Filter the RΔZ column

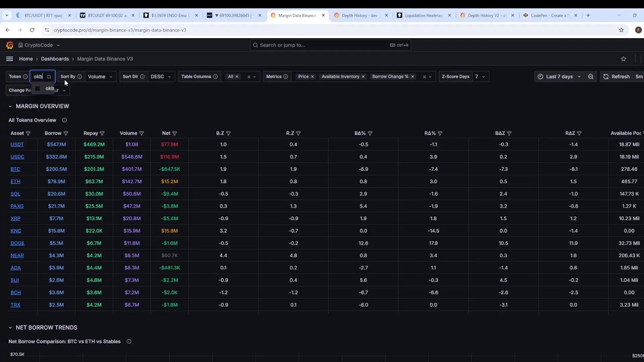click(x=579, y=133)
